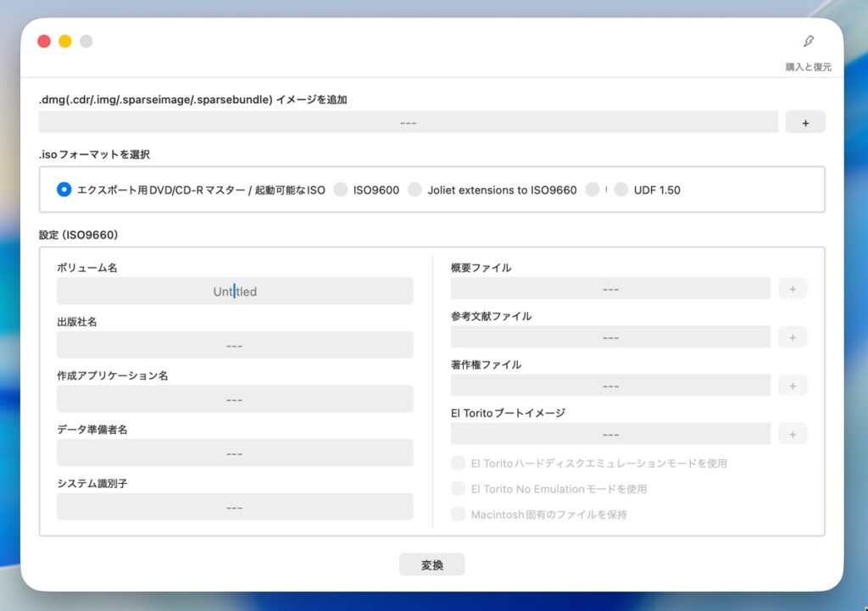Enable El Torito ハードディスクエミュレーション checkbox
868x611 pixels.
(x=459, y=464)
